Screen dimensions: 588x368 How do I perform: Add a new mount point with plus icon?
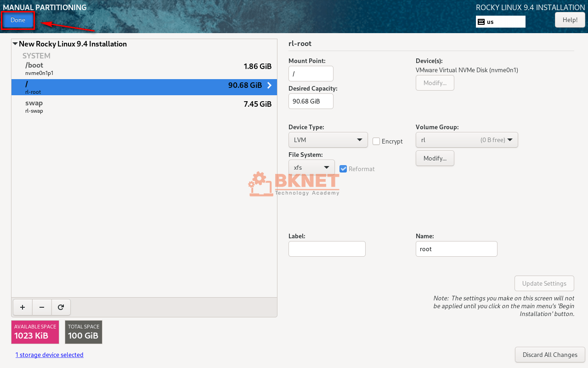coord(22,307)
